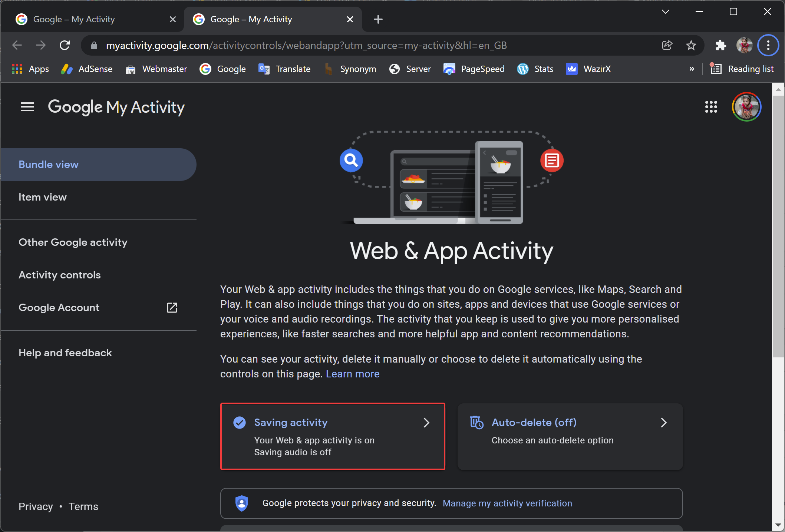This screenshot has width=785, height=532.
Task: Bookmark this page with the star icon
Action: pos(691,45)
